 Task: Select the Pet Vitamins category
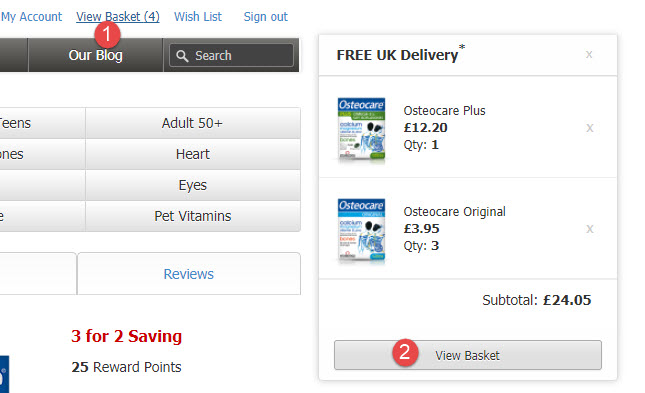[193, 216]
